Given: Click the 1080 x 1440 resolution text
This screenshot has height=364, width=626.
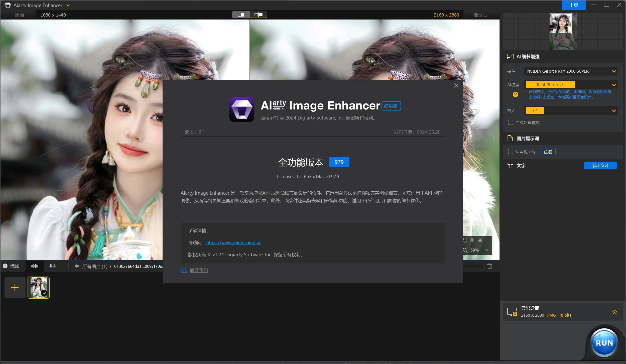Looking at the screenshot, I should [x=53, y=15].
